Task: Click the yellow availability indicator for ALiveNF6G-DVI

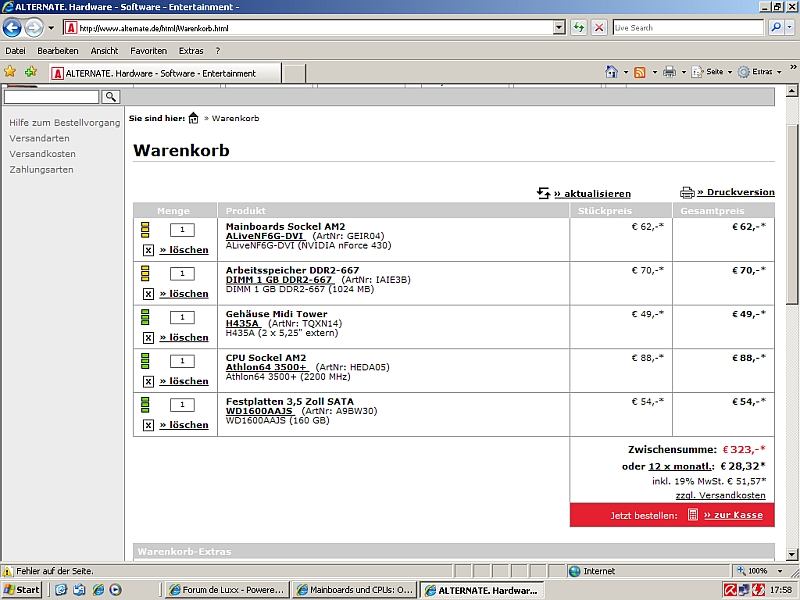Action: (x=145, y=230)
